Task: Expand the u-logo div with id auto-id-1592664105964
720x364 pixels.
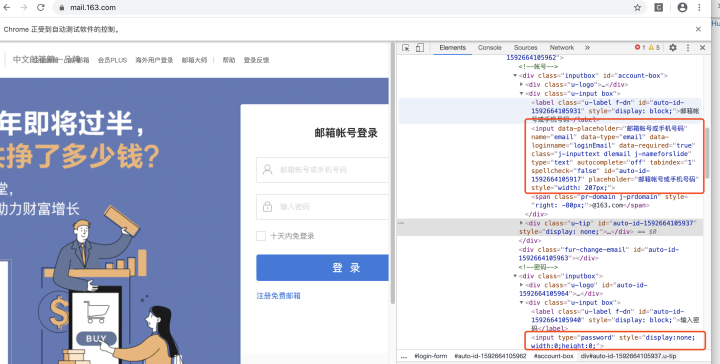Action: pos(522,285)
